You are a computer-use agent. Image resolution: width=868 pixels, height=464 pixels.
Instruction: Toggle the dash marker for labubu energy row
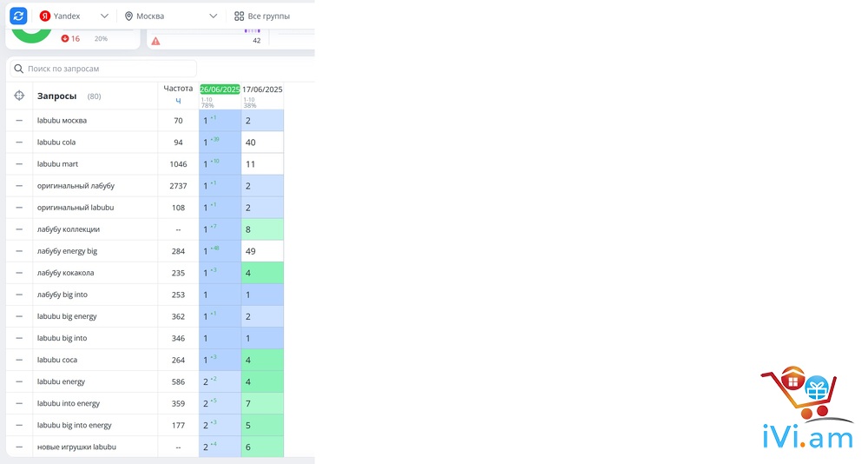tap(19, 381)
